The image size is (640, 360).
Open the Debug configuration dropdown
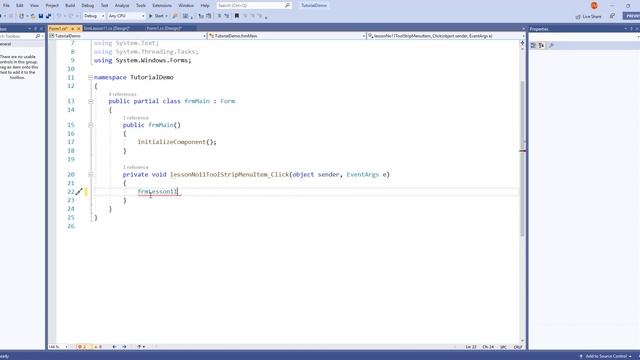point(94,16)
